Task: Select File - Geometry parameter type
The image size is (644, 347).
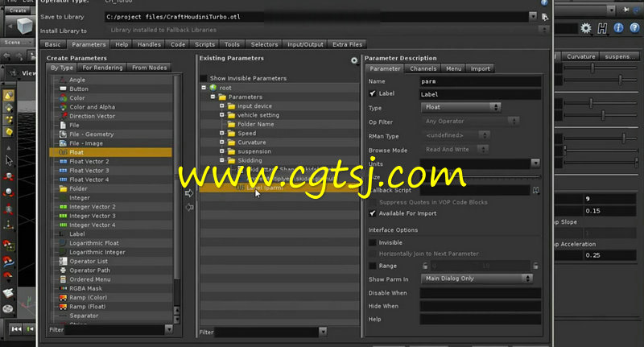Action: point(91,134)
